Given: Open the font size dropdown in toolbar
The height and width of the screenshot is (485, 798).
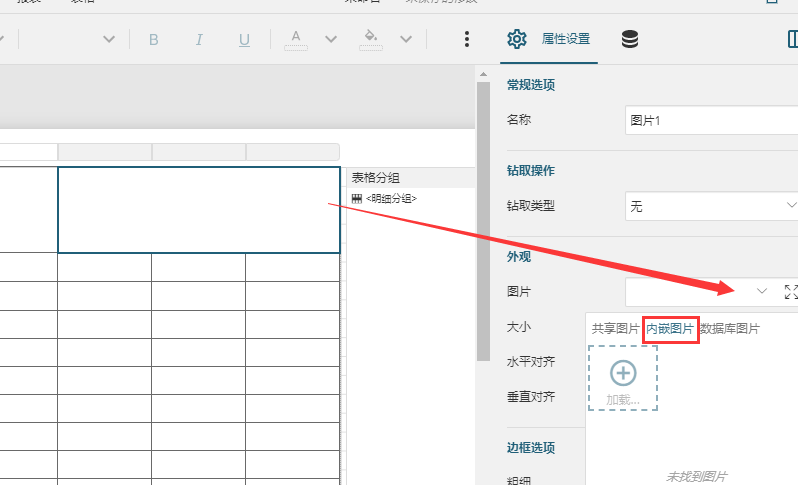Looking at the screenshot, I should (x=109, y=40).
